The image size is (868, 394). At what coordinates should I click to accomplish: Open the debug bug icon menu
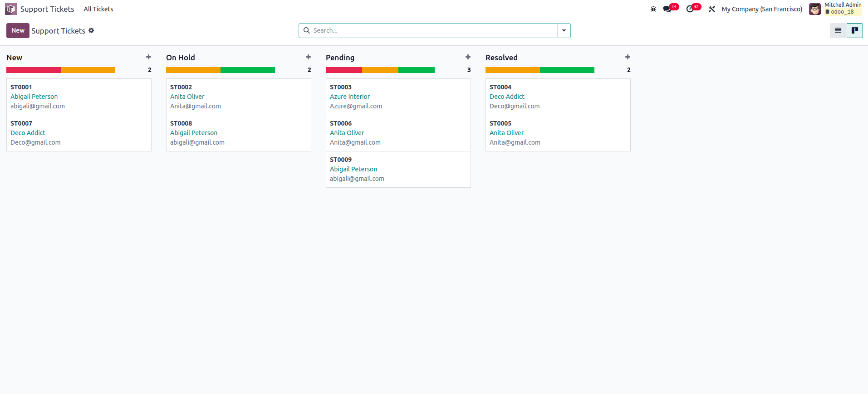[653, 9]
